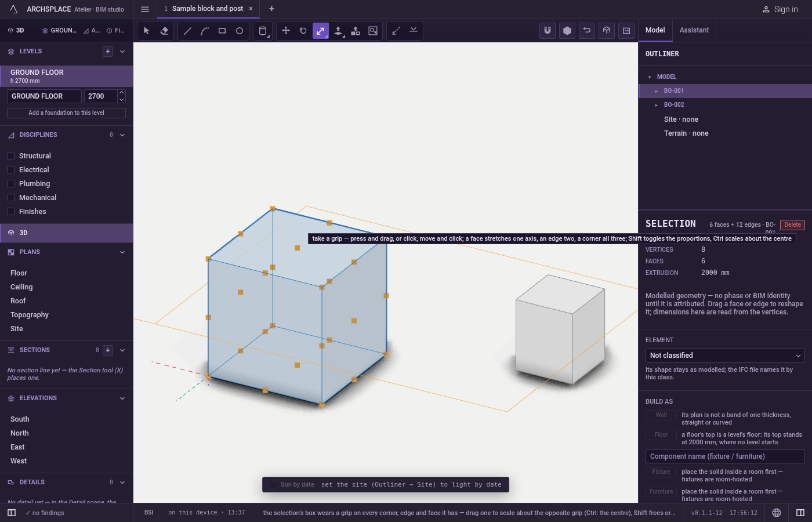Viewport: 812px width, 522px height.
Task: Click the globe icon in status bar
Action: tap(777, 513)
